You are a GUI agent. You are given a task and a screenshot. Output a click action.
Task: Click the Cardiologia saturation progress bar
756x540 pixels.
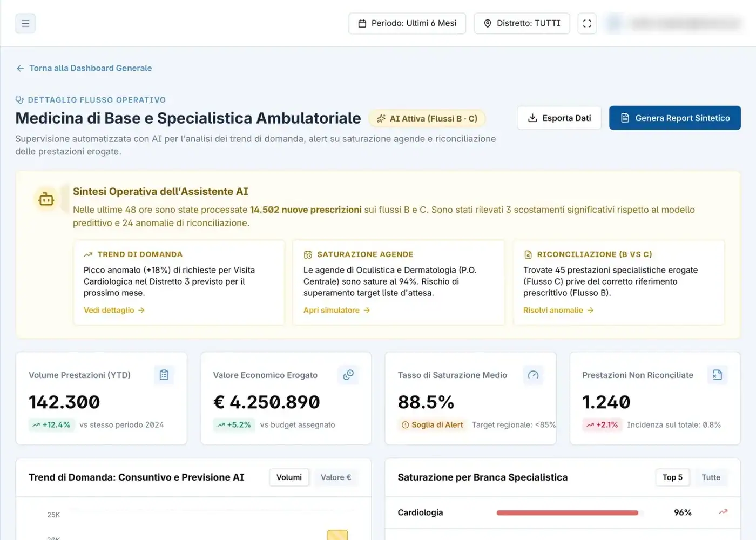tap(568, 512)
